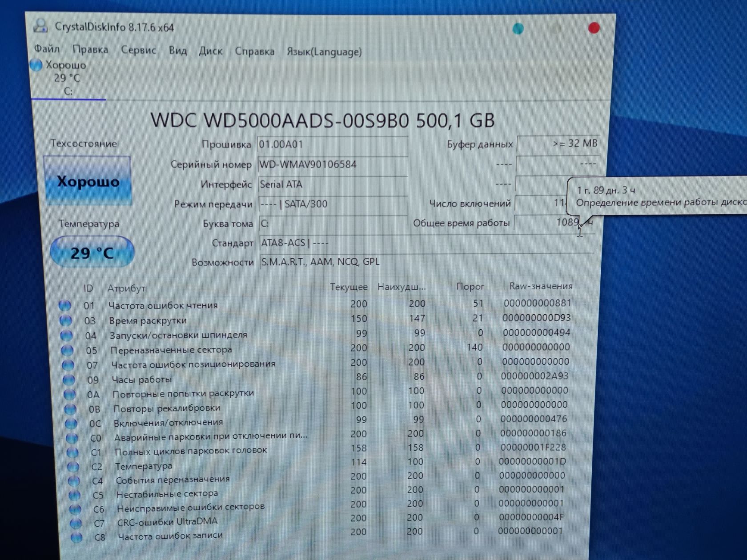
Task: Open the Сервис menu
Action: (x=138, y=50)
